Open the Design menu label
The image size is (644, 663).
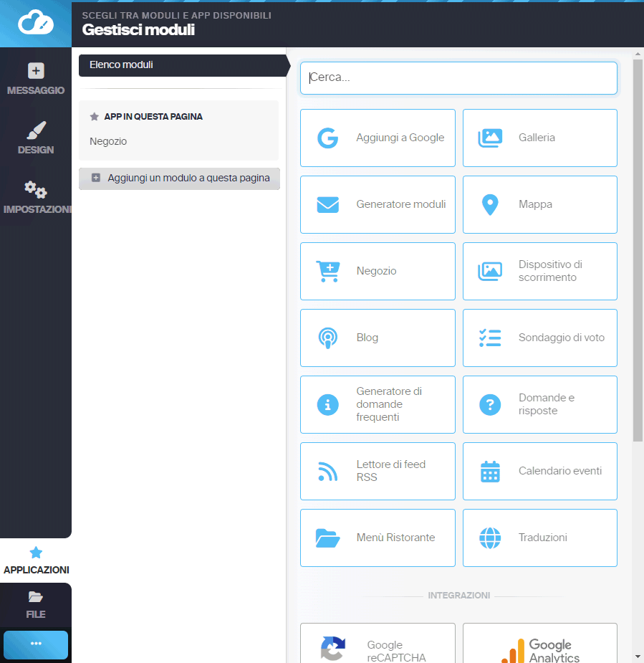pyautogui.click(x=36, y=150)
